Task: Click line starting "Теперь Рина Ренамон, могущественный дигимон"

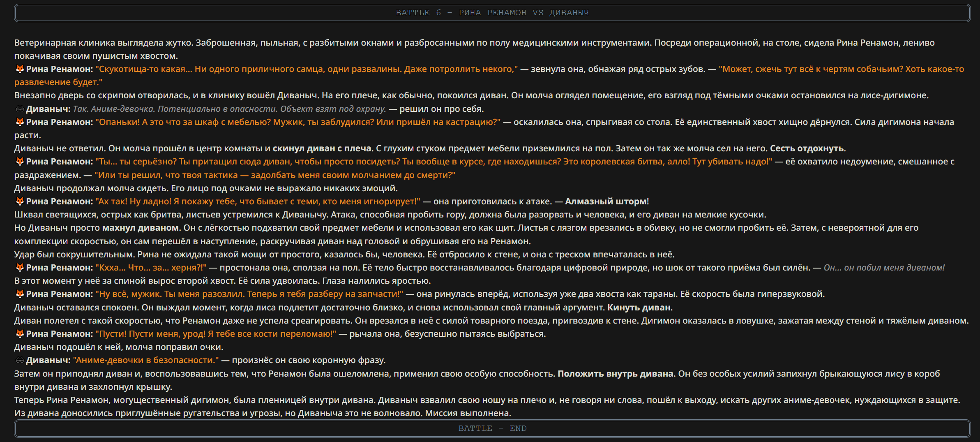Action: (x=487, y=400)
